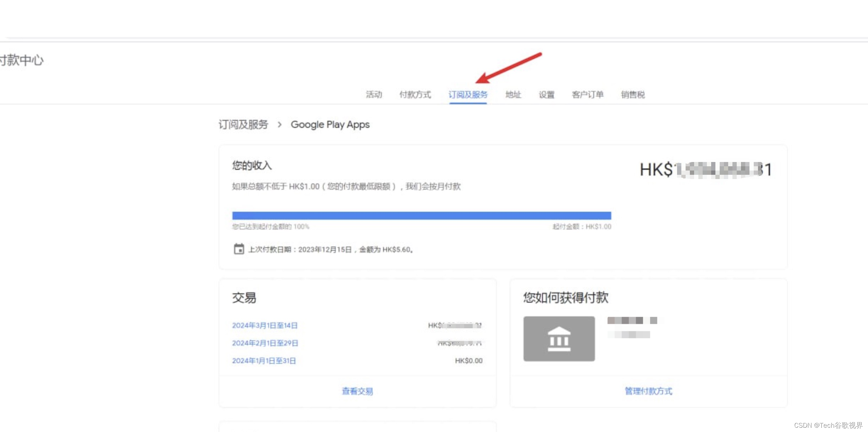Open the 活动 tab

coord(374,94)
